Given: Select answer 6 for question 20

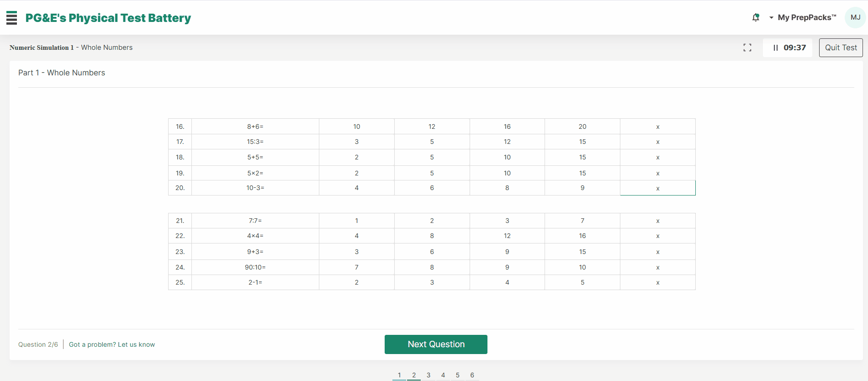Looking at the screenshot, I should (x=432, y=188).
